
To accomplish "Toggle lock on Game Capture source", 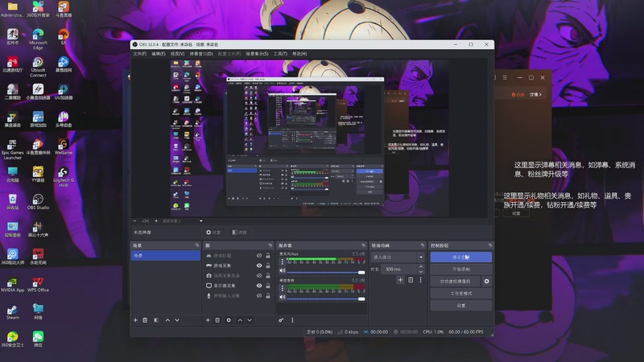I will [x=268, y=265].
